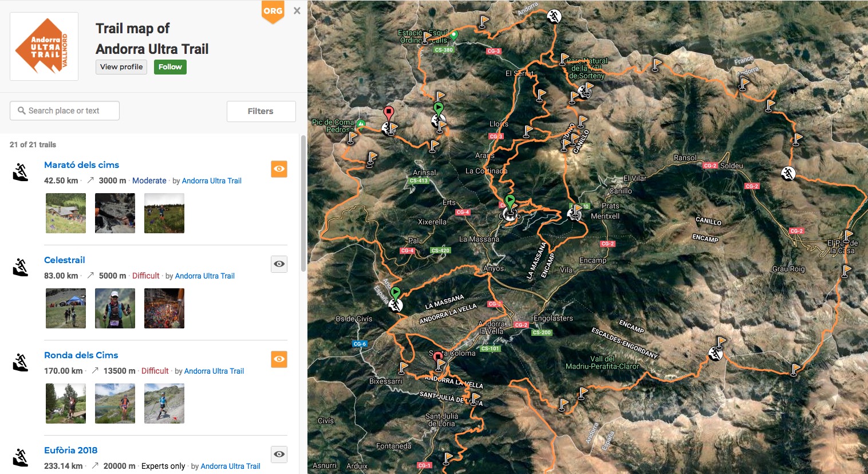Follow Andorra Ultra Trail

point(170,67)
